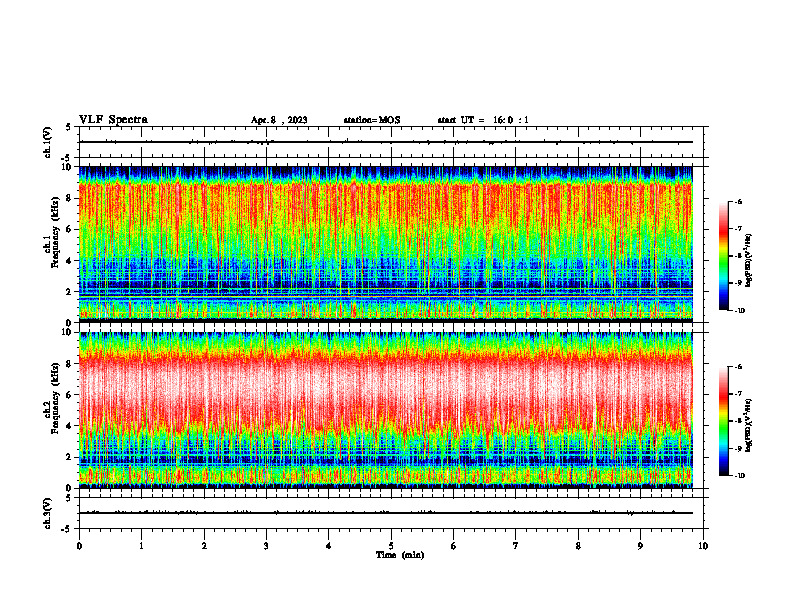Viewport: 792px width, 612px height.
Task: Click the "2" frequency tick of ch.2 spectrogram
Action: coord(70,457)
